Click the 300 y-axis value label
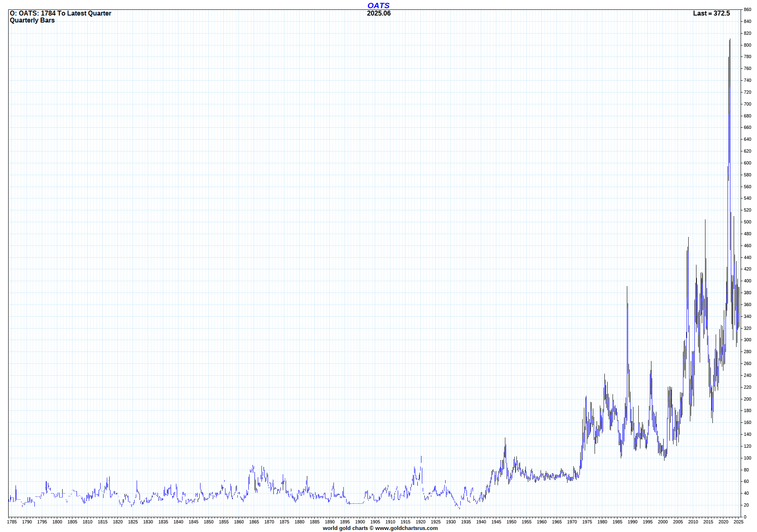 [748, 340]
